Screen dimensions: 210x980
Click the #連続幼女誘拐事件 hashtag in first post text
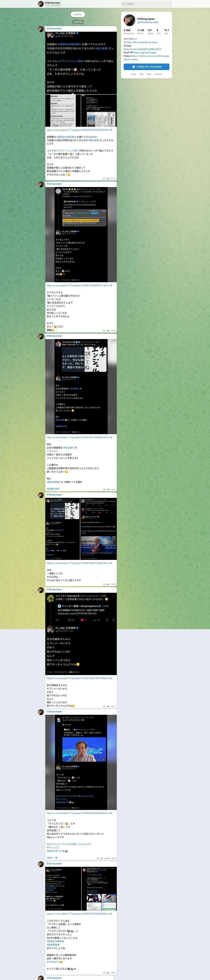66,137
